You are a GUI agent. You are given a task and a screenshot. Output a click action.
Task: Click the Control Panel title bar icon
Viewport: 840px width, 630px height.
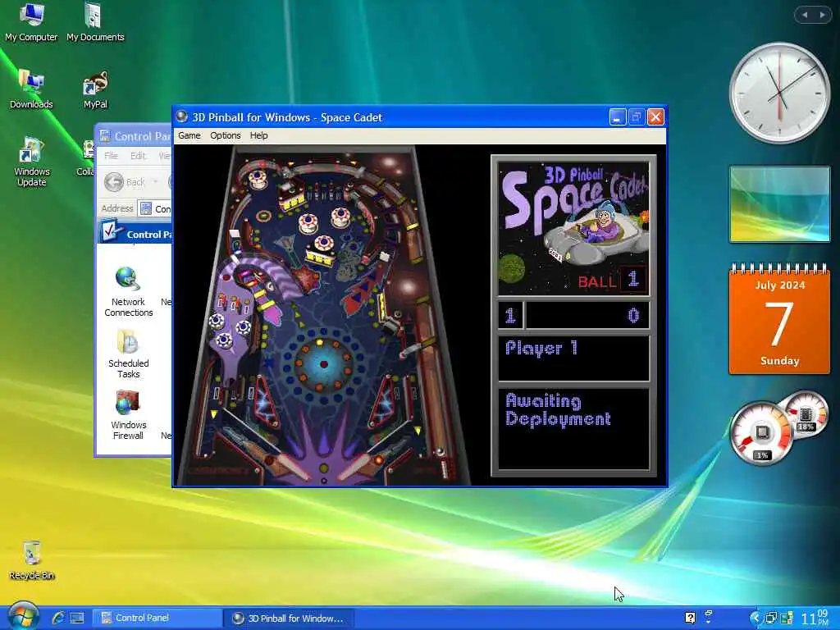tap(106, 136)
